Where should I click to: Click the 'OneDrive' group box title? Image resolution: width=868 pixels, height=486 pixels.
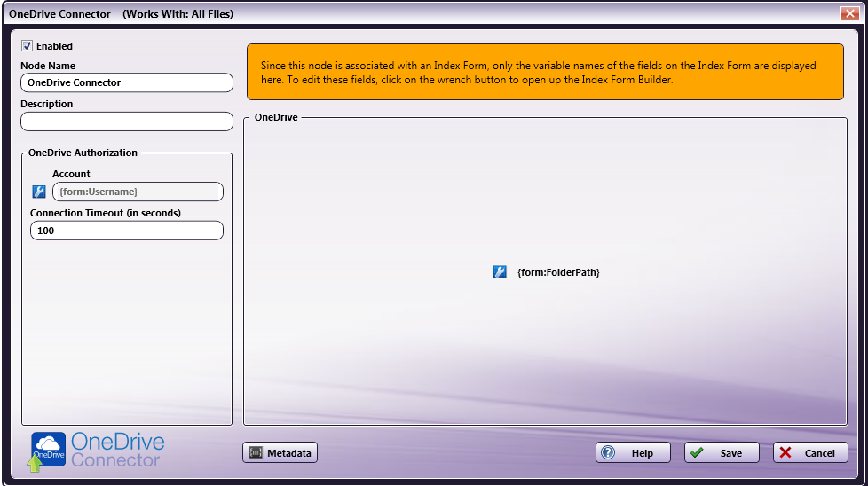point(276,117)
